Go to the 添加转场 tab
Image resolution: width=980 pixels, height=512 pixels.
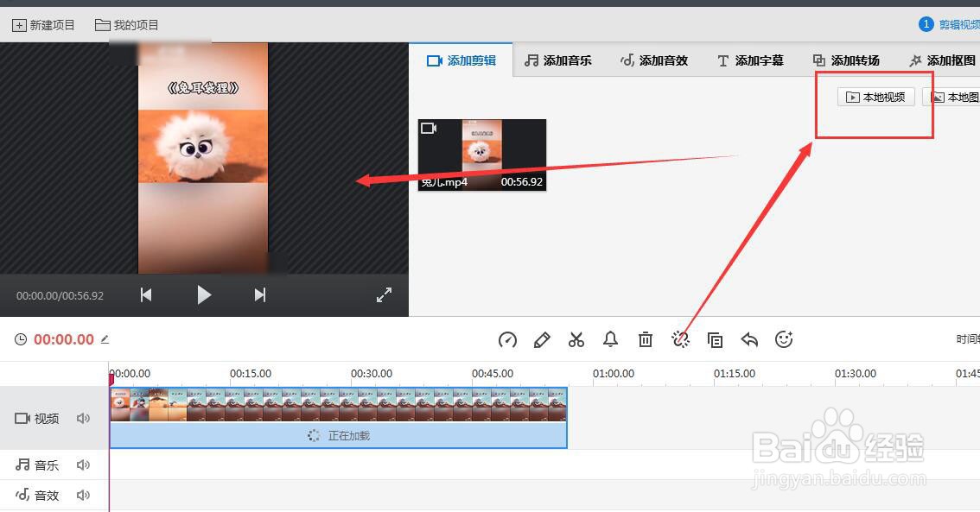(x=846, y=60)
